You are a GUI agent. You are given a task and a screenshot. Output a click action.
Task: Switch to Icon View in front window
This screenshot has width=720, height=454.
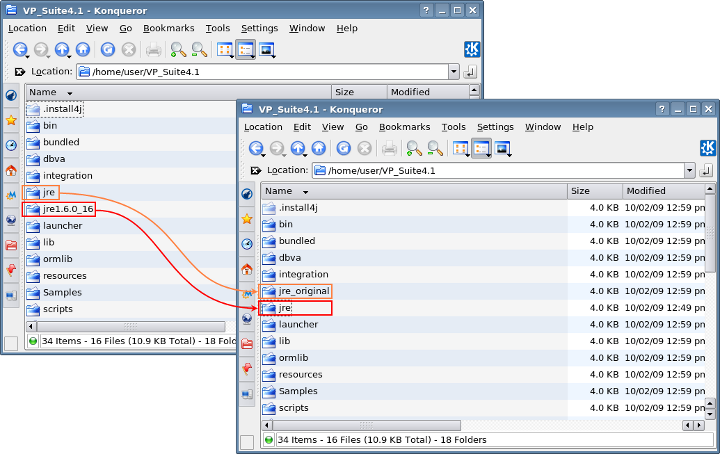pos(461,148)
